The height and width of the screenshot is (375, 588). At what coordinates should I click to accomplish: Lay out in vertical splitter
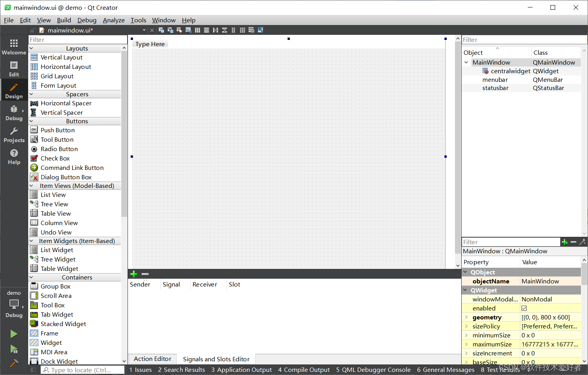[x=225, y=30]
